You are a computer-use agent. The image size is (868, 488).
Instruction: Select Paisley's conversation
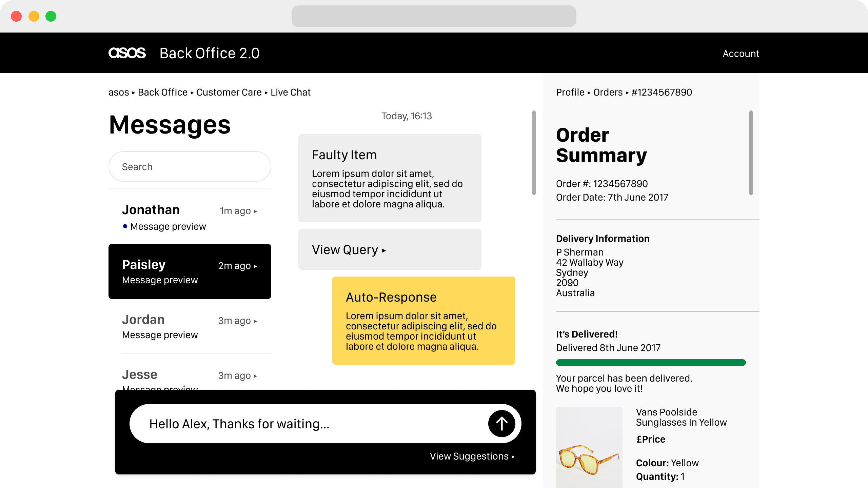(190, 271)
